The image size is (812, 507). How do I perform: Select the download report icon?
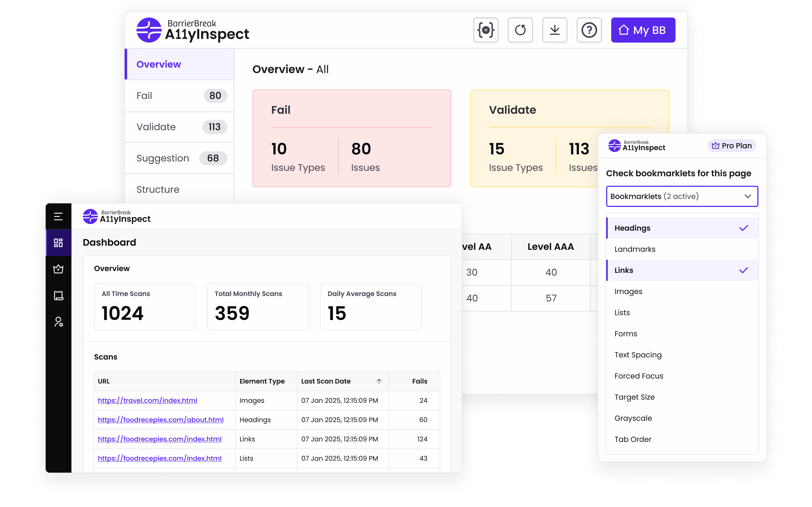[555, 30]
